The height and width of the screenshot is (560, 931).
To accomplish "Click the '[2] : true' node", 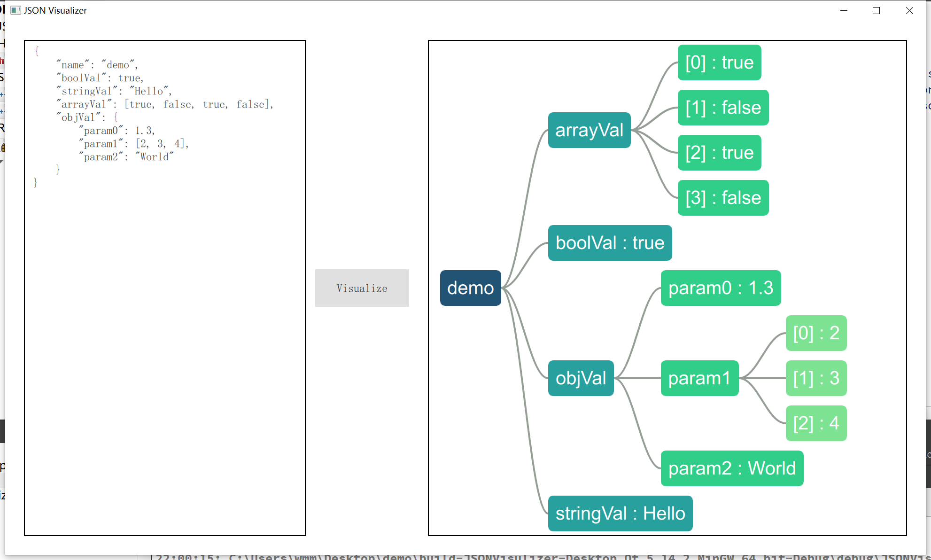I will 719,153.
